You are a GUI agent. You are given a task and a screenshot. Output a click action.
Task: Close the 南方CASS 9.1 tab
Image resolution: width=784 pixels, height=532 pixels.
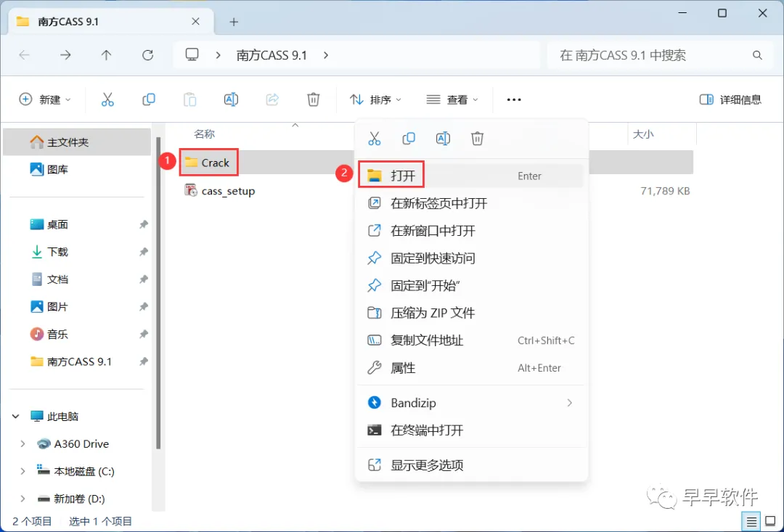click(195, 22)
